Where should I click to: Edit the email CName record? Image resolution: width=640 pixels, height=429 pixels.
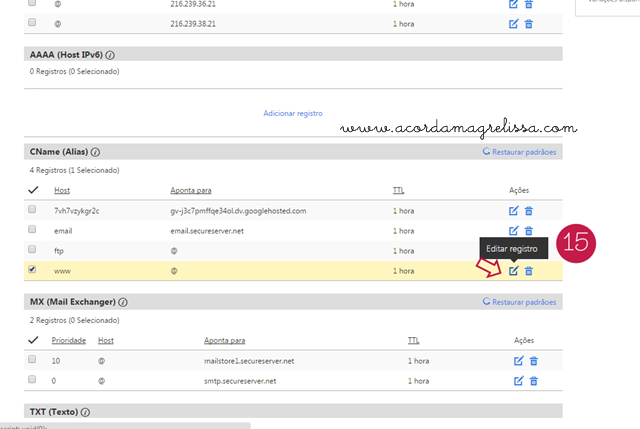[x=513, y=231]
